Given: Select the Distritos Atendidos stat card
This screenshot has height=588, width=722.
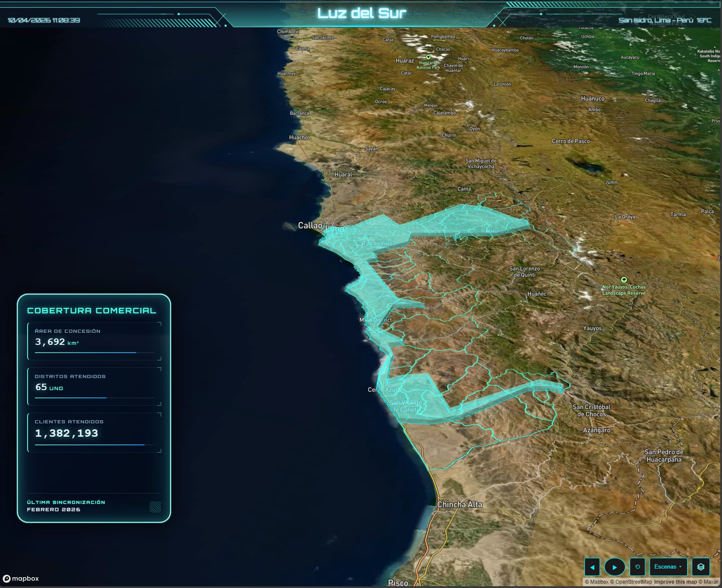Looking at the screenshot, I should 94,386.
